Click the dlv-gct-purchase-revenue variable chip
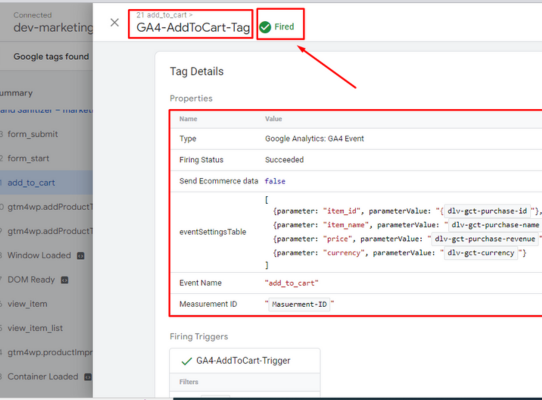Image resolution: width=542 pixels, height=400 pixels. click(x=485, y=239)
